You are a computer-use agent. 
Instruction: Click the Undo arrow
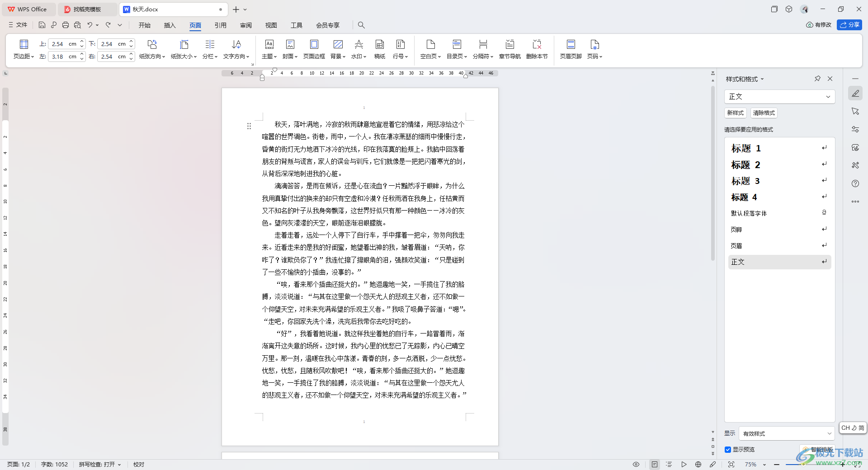(x=90, y=25)
